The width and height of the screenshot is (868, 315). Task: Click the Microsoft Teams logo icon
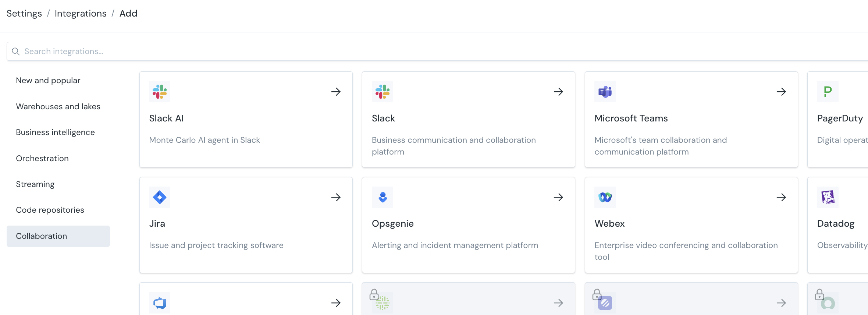pyautogui.click(x=605, y=92)
